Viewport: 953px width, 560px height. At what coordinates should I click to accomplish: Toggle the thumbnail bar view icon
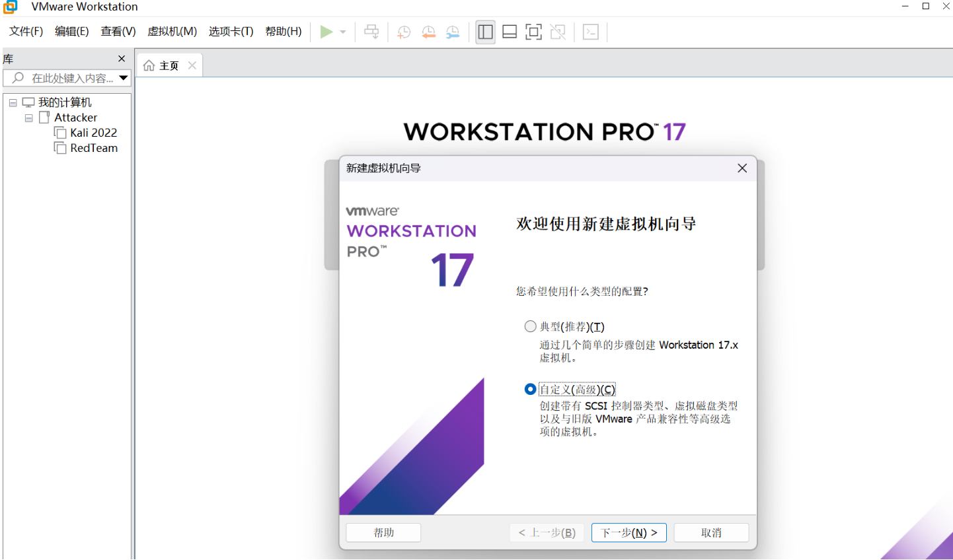pos(510,32)
